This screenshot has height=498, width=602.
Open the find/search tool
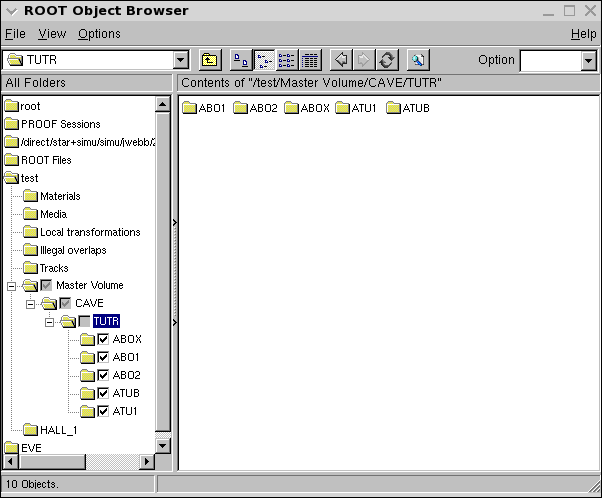[418, 60]
